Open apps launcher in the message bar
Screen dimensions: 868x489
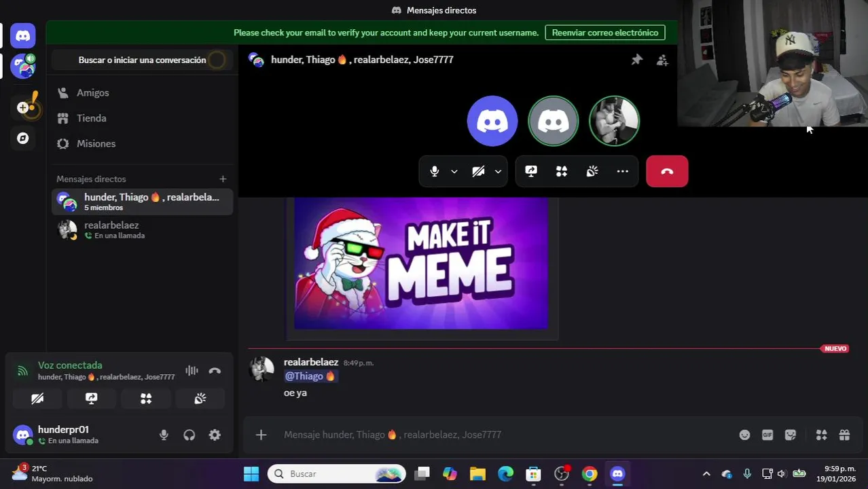pyautogui.click(x=821, y=435)
